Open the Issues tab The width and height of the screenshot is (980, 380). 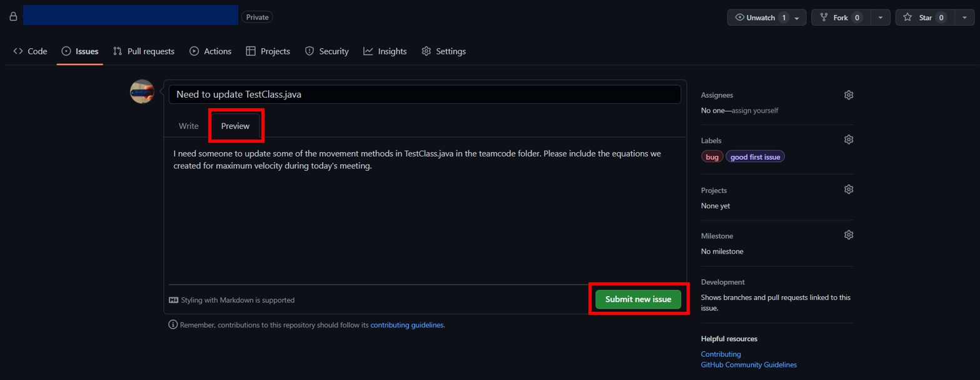pyautogui.click(x=80, y=51)
